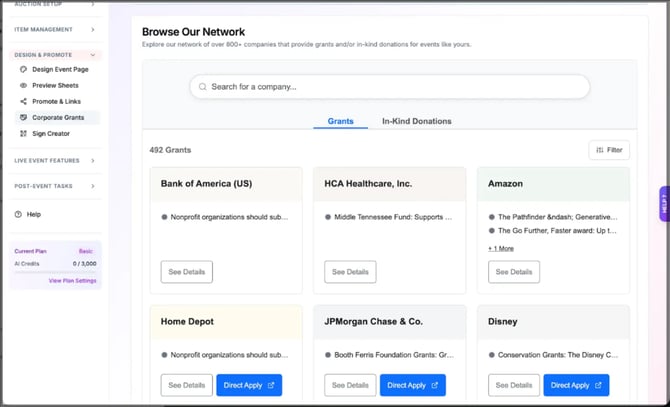Select the Grants tab
The height and width of the screenshot is (407, 670).
tap(340, 121)
